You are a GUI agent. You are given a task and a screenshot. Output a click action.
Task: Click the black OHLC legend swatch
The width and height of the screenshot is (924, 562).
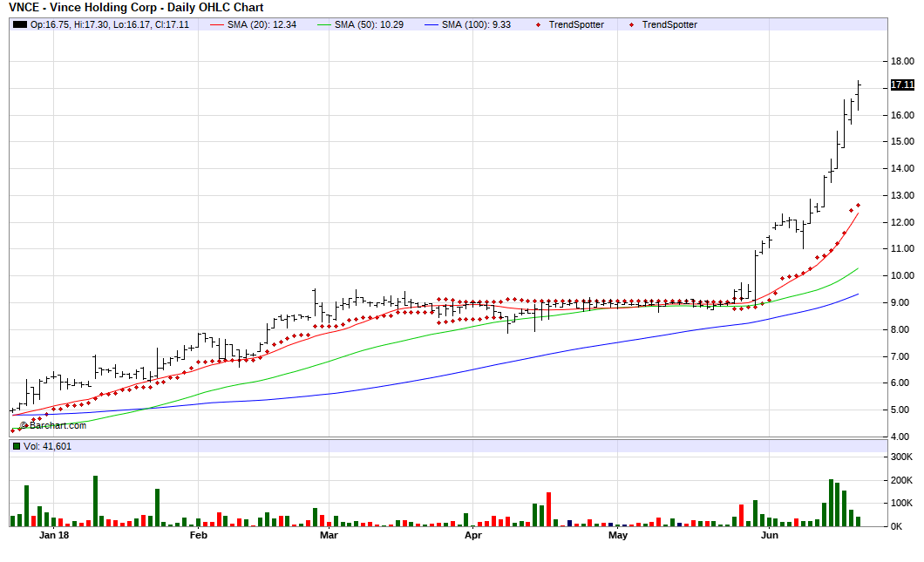pos(20,24)
